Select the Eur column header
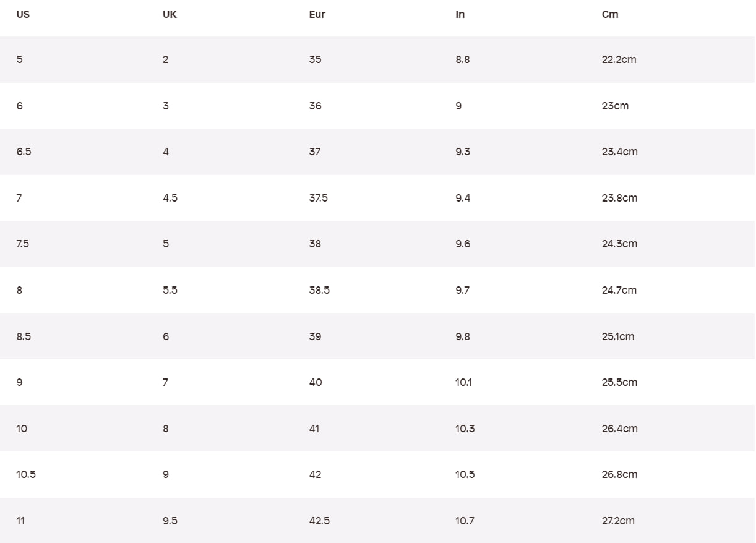 click(x=317, y=14)
